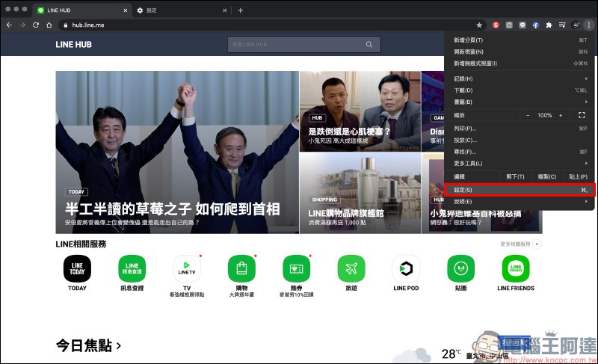Open 設定(S) settings menu item

click(519, 190)
